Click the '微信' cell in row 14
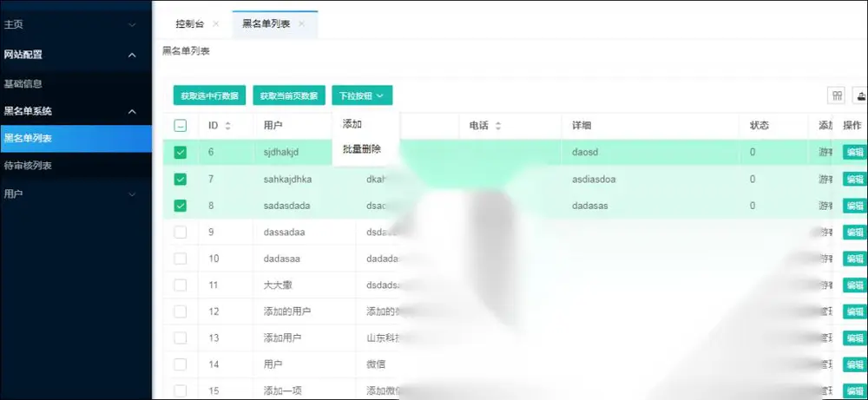868x400 pixels. click(x=376, y=364)
